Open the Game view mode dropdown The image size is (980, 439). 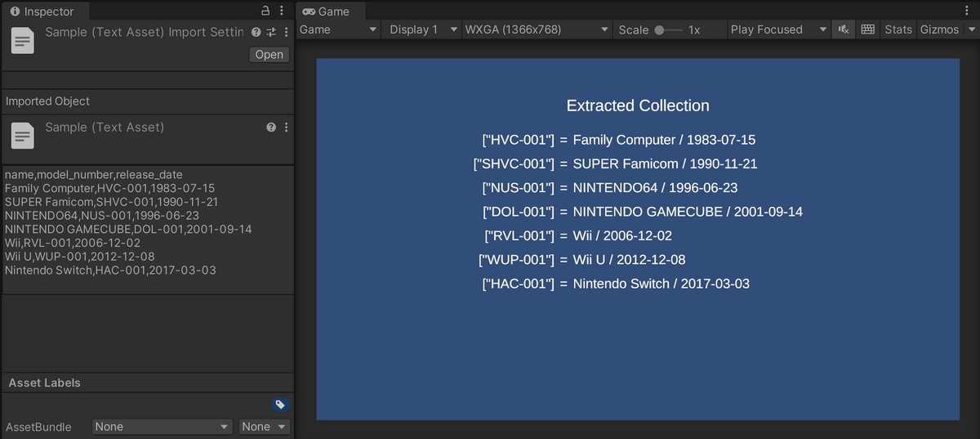[338, 29]
